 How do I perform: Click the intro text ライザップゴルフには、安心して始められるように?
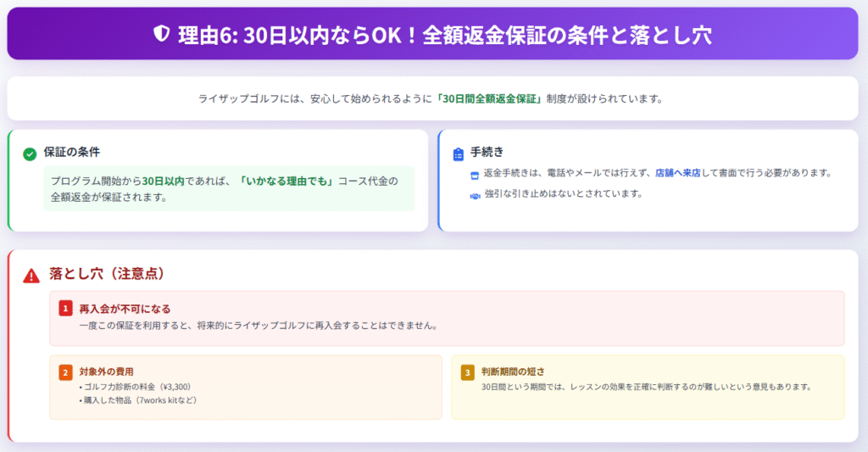coord(315,99)
